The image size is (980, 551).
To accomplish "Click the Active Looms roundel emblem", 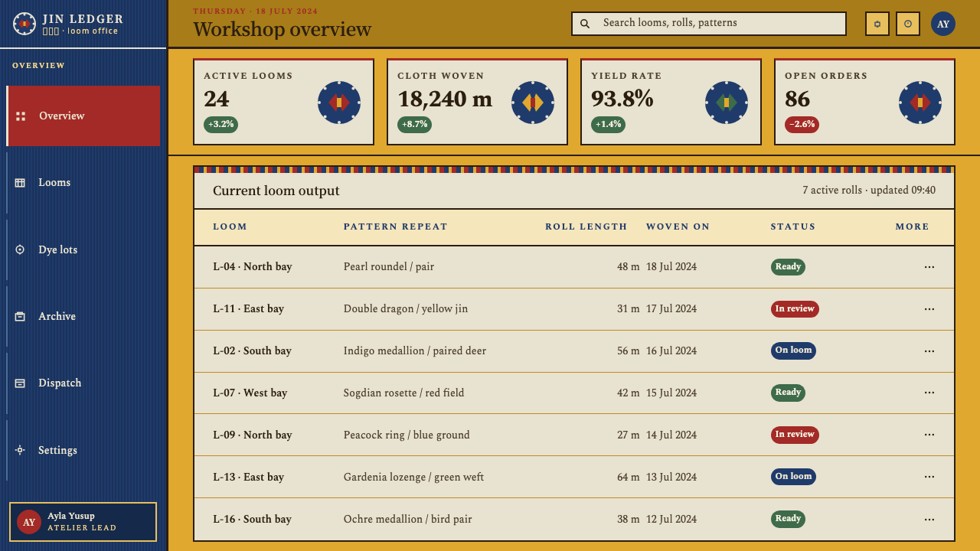I will pos(339,103).
